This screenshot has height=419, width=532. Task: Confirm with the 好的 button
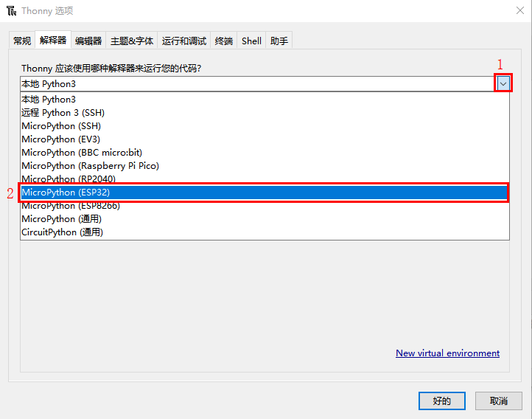pos(442,401)
